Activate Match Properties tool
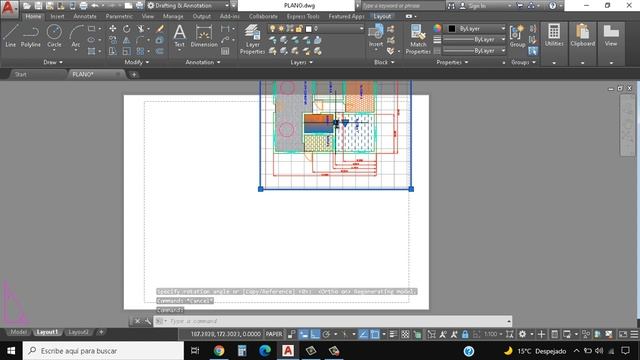 point(418,39)
